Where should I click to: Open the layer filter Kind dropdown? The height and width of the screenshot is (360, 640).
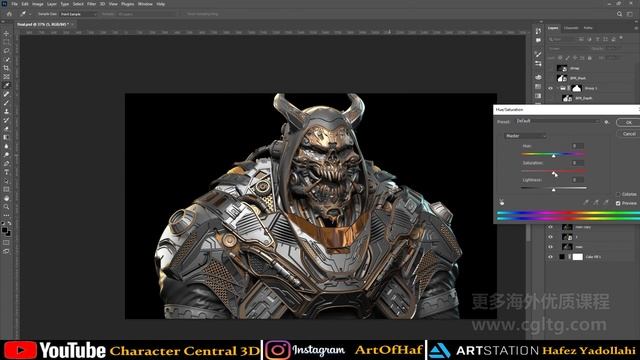562,39
